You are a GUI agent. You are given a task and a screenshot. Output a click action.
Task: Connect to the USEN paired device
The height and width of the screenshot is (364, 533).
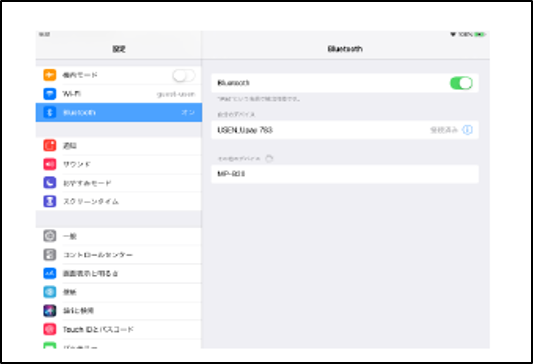(345, 130)
